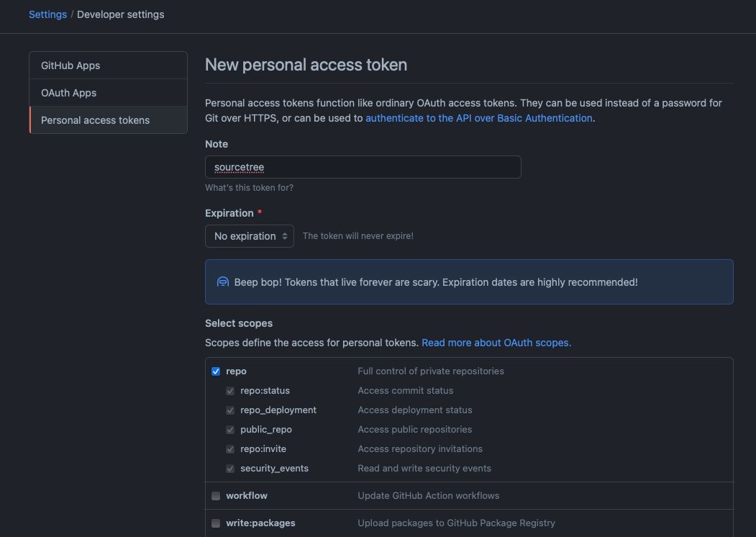Toggle the repo:invite checkbox

tap(230, 449)
